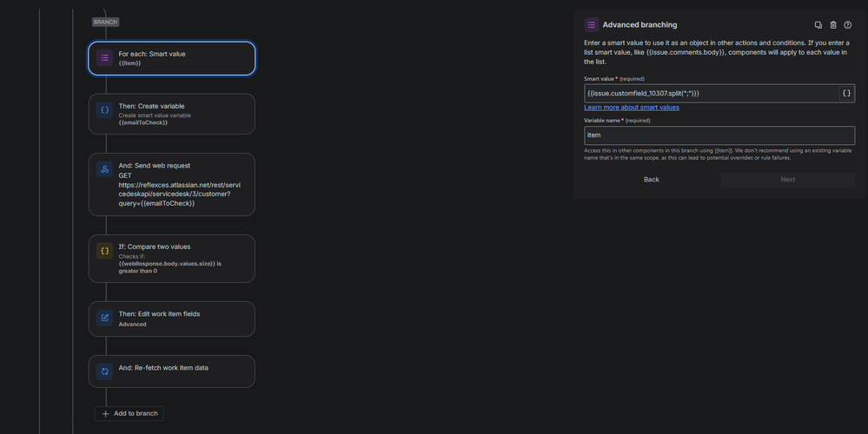The height and width of the screenshot is (434, 868).
Task: Open the If: Compare two values condition
Action: coord(172,259)
